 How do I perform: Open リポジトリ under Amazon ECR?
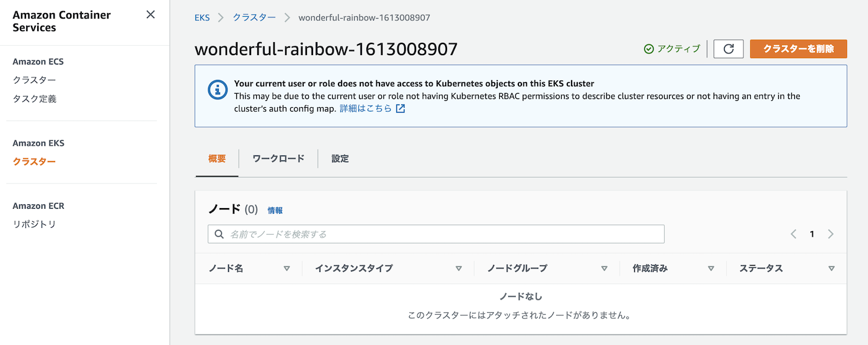[35, 224]
